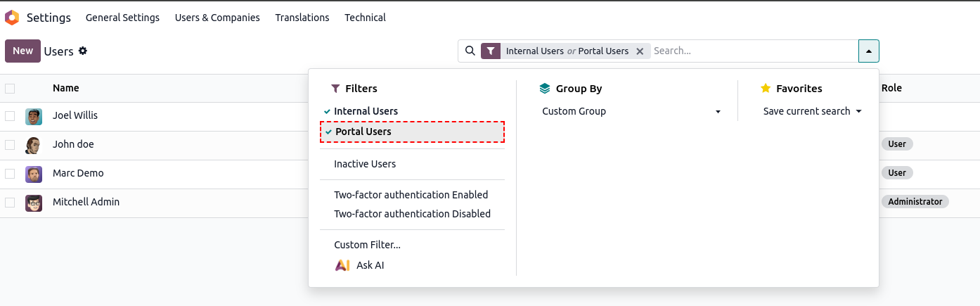This screenshot has height=306, width=980.
Task: Expand the Custom Group dropdown
Action: [x=631, y=111]
